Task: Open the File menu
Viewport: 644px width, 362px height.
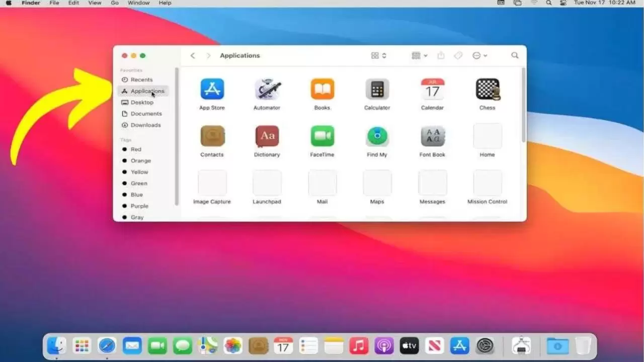Action: [54, 3]
